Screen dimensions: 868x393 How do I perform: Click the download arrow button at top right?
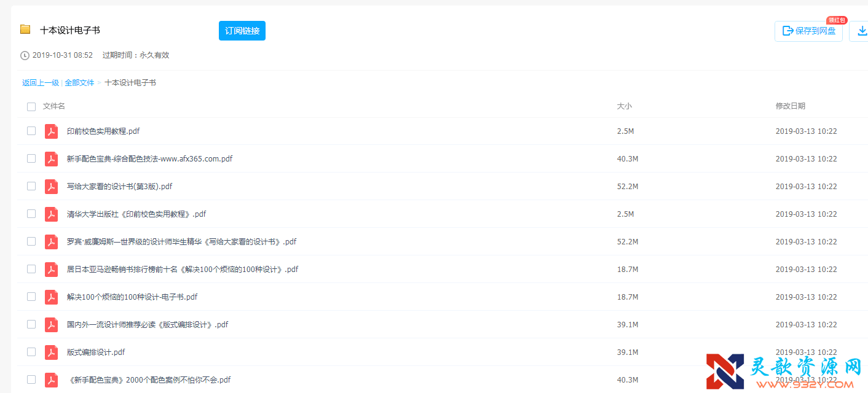[x=859, y=31]
